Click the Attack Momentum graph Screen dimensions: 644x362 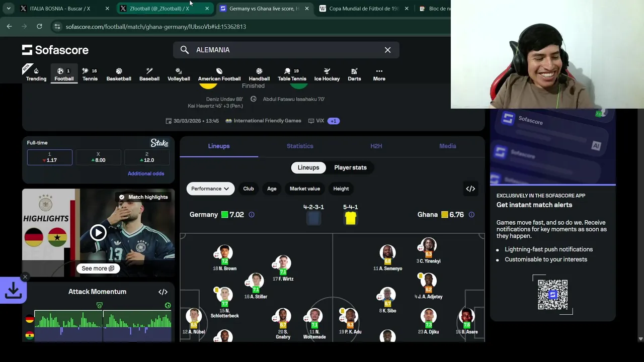pos(103,326)
